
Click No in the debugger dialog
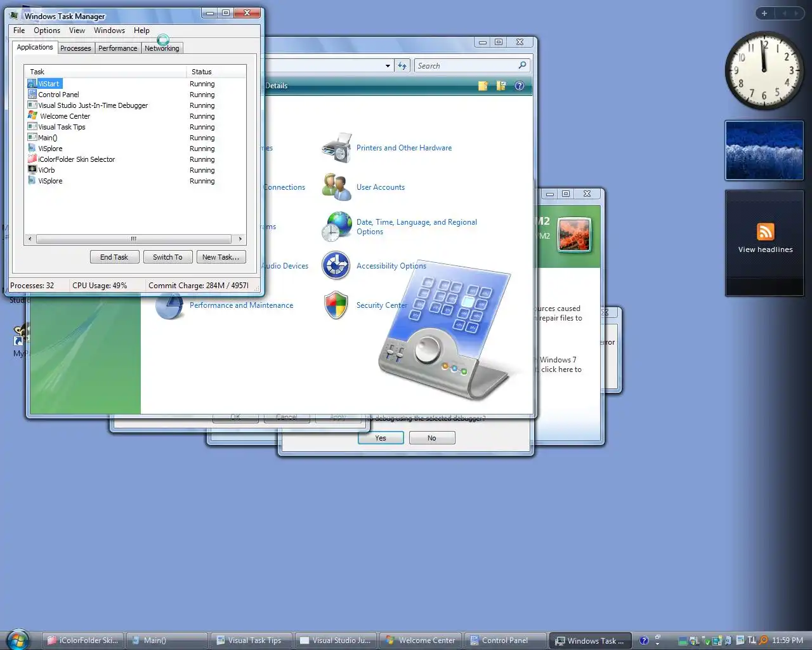(x=432, y=438)
